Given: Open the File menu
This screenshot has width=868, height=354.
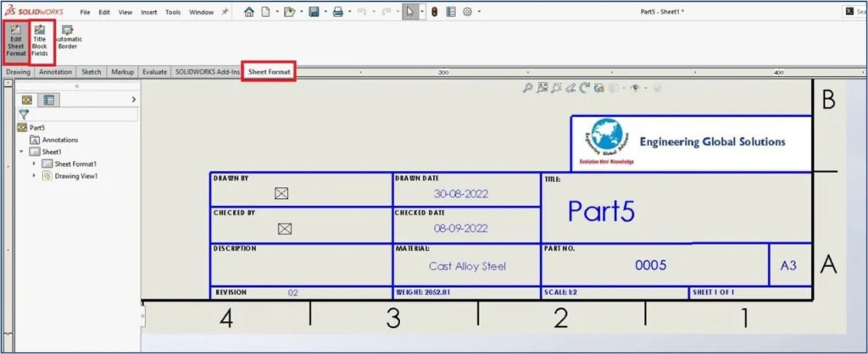Looking at the screenshot, I should [x=85, y=12].
